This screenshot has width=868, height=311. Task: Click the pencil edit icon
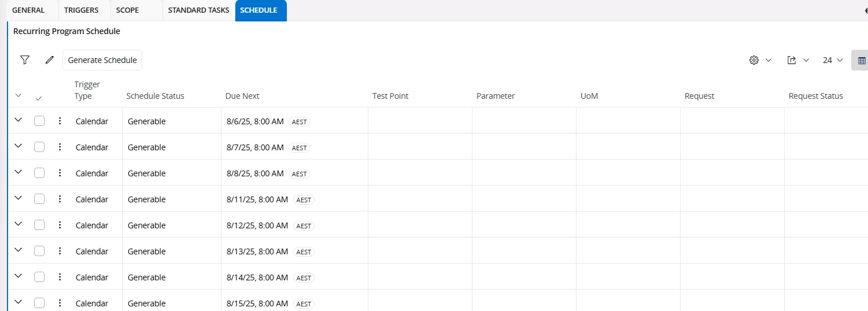coord(50,60)
